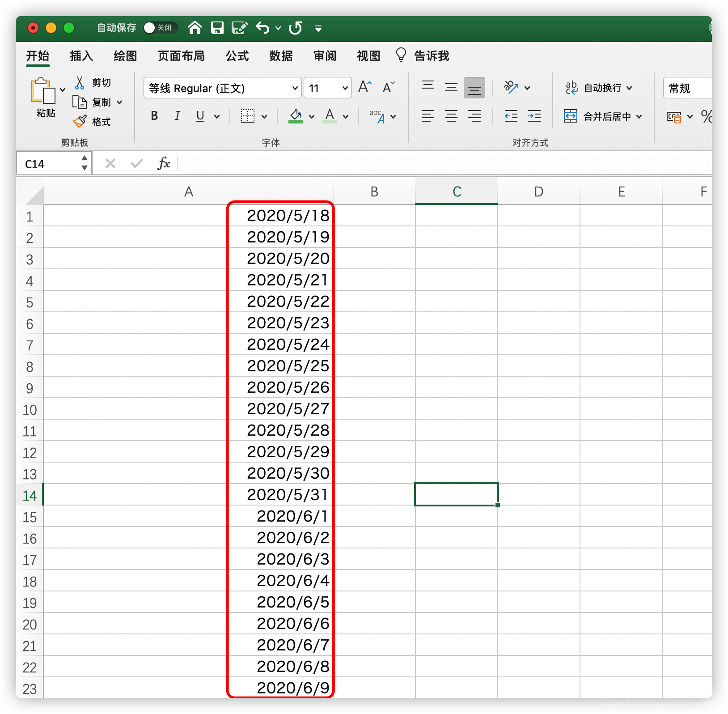
Task: Toggle bottom vertical alignment
Action: point(474,87)
